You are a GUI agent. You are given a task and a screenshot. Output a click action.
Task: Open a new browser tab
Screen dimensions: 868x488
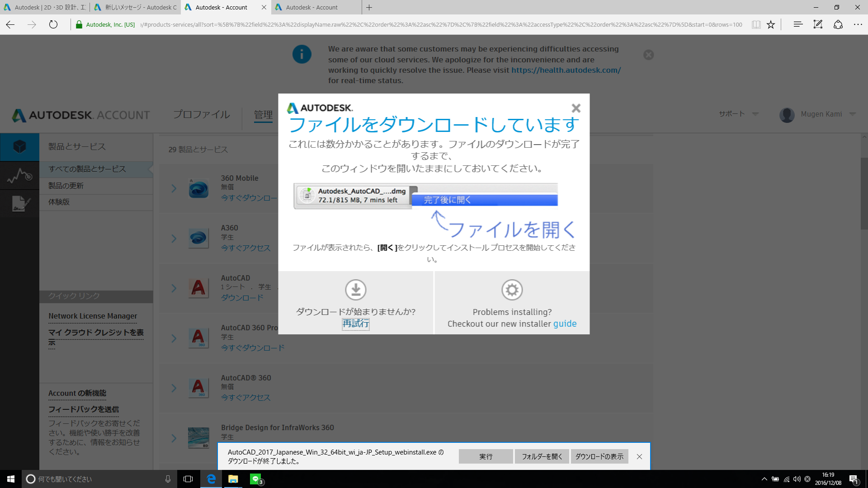click(x=369, y=7)
